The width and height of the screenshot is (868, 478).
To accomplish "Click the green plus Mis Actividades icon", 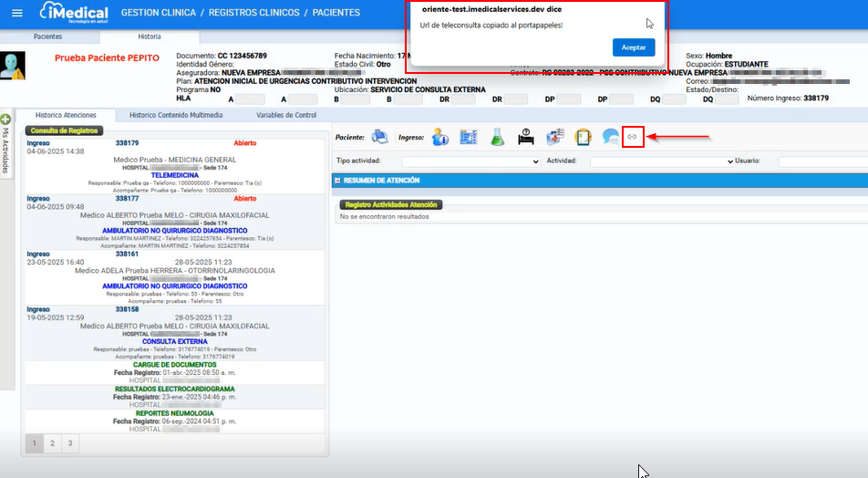I will coord(6,119).
